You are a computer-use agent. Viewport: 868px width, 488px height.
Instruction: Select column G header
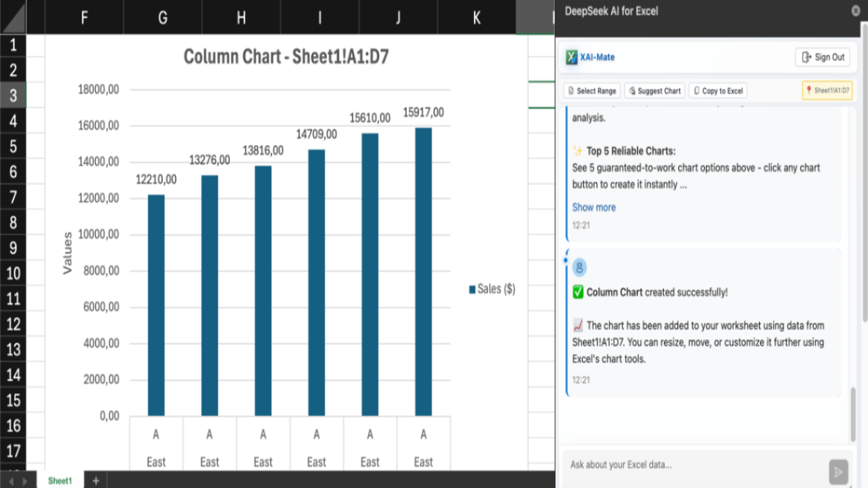click(x=163, y=18)
